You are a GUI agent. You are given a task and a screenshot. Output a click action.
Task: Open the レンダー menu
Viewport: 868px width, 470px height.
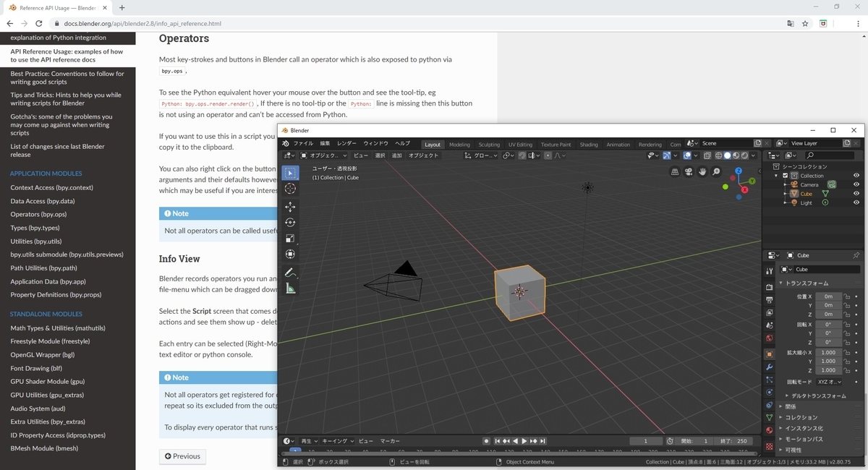coord(346,144)
